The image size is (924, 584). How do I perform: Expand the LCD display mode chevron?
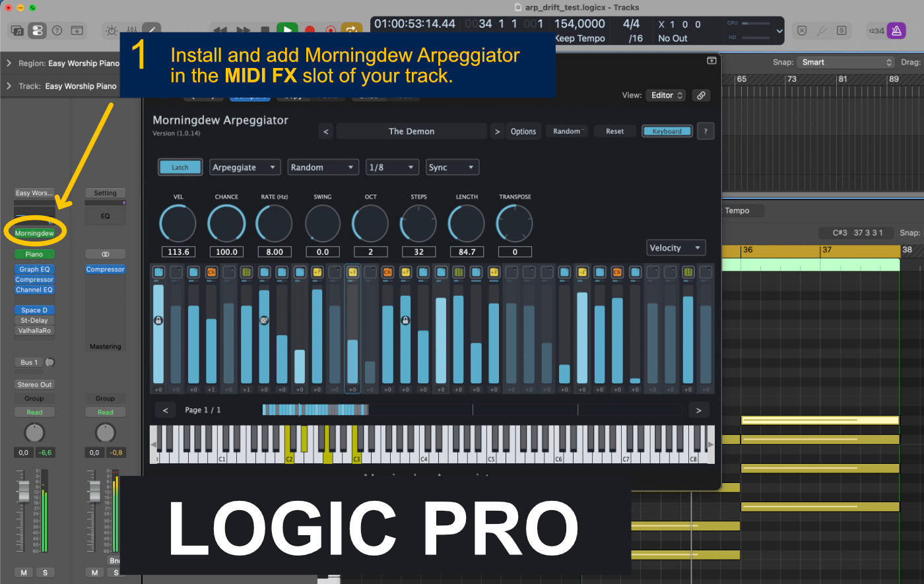tap(779, 30)
